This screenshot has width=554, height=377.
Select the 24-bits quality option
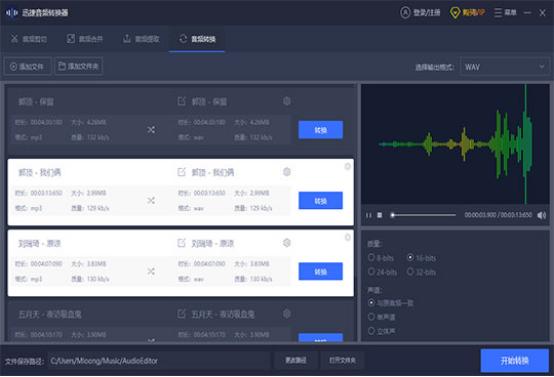(382, 272)
